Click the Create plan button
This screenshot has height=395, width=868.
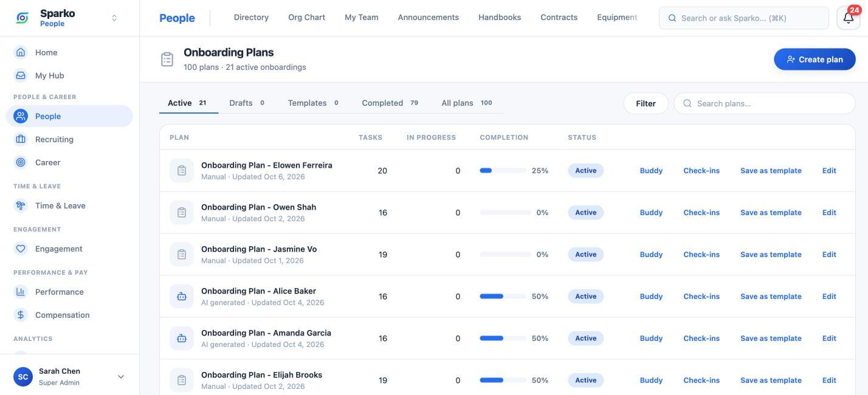coord(815,59)
